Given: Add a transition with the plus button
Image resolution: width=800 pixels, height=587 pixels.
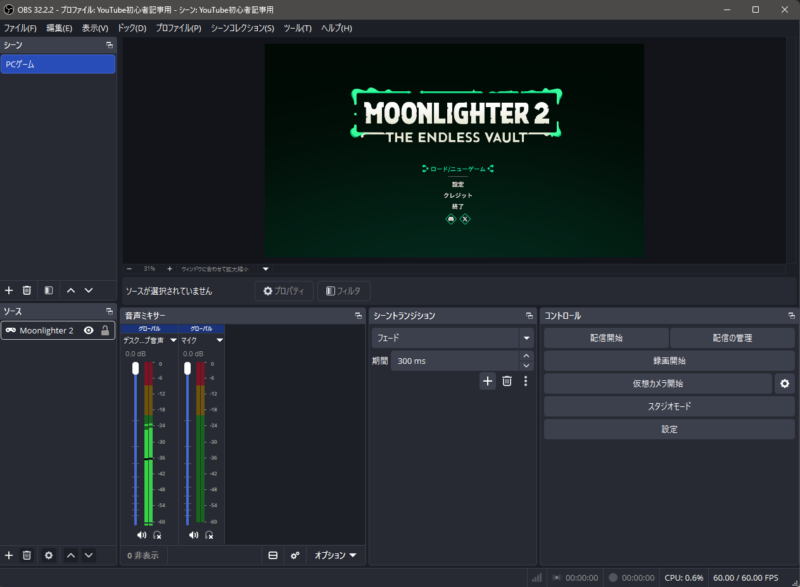Looking at the screenshot, I should (488, 381).
